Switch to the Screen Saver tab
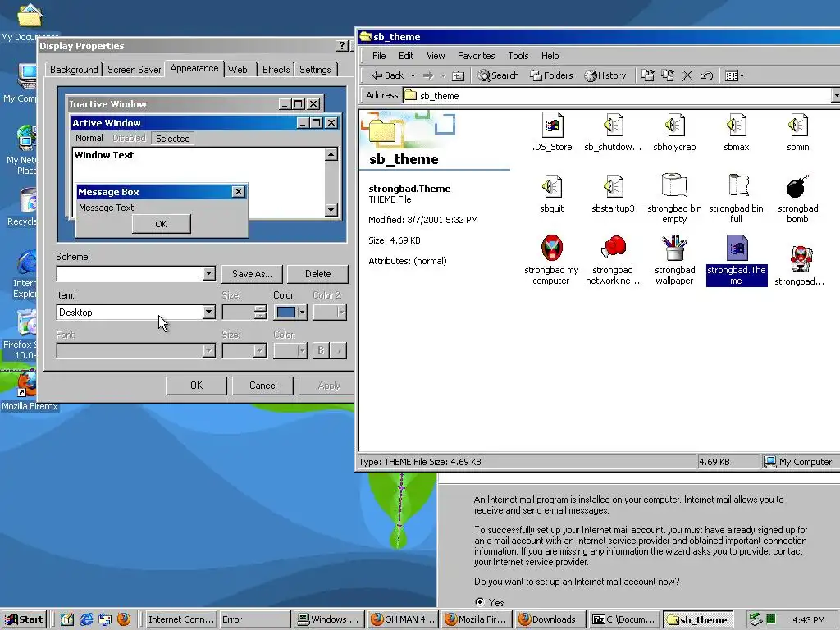This screenshot has height=630, width=840. 134,70
